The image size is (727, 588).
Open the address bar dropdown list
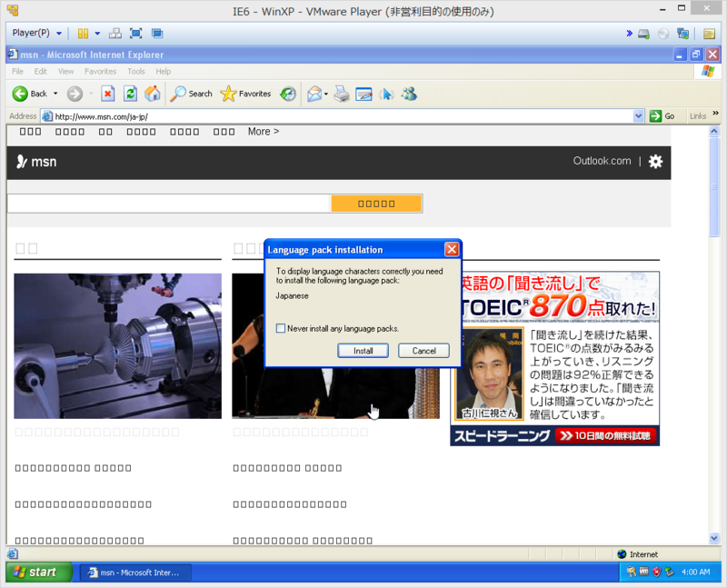[639, 116]
